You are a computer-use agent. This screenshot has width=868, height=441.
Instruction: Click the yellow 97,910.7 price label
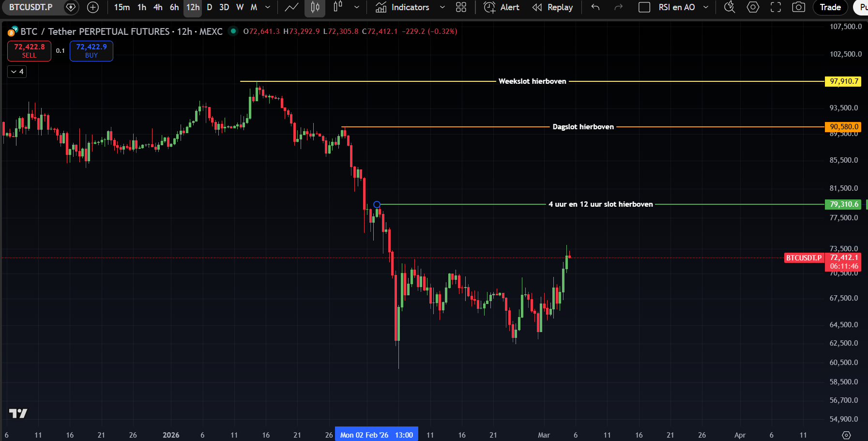843,81
